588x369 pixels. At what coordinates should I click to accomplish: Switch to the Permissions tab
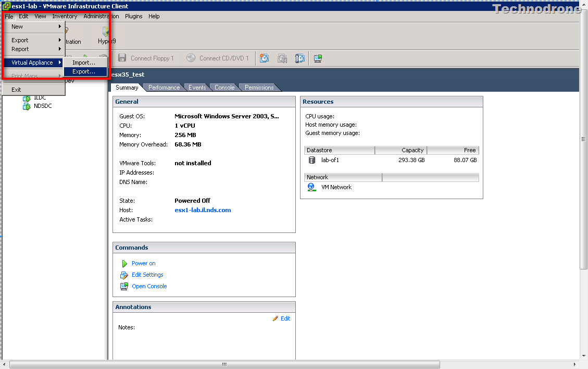pyautogui.click(x=259, y=88)
